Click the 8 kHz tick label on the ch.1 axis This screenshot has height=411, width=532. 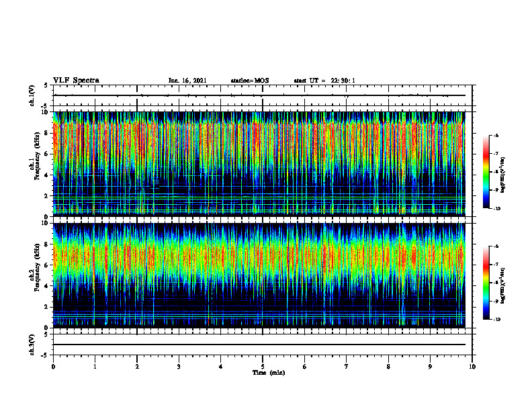click(x=47, y=133)
